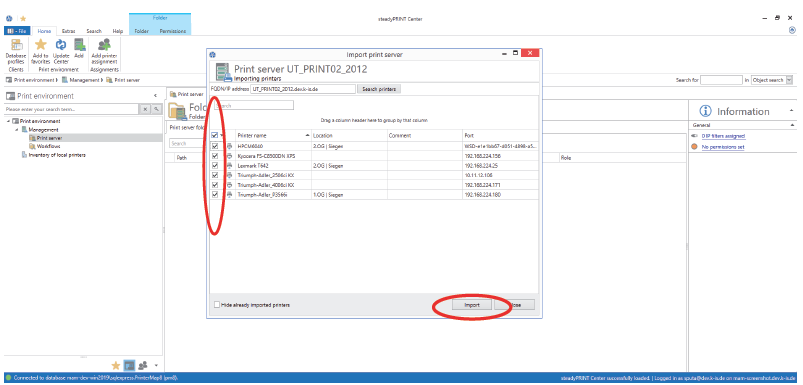Image resolution: width=803 pixels, height=385 pixels.
Task: Sort by Printer name column
Action: coord(273,136)
